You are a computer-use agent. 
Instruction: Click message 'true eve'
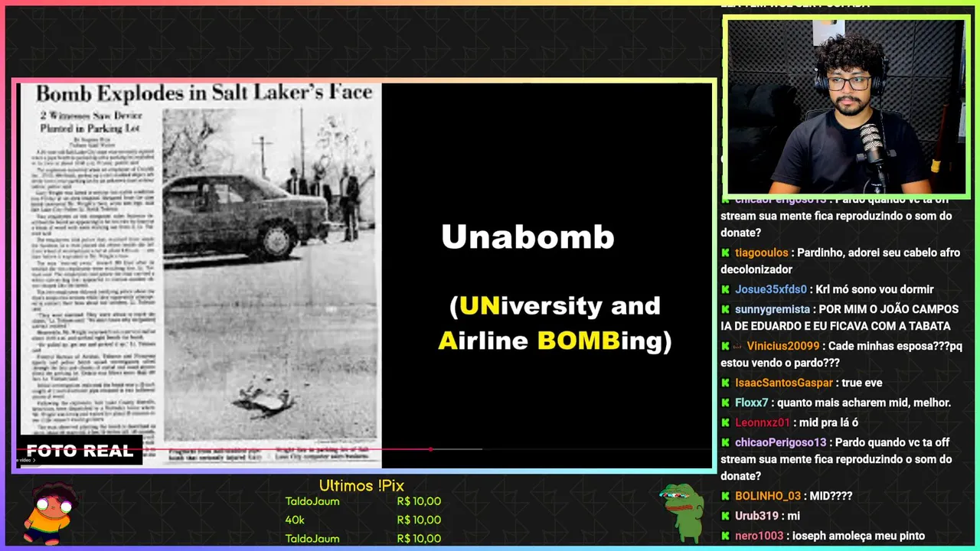[862, 383]
